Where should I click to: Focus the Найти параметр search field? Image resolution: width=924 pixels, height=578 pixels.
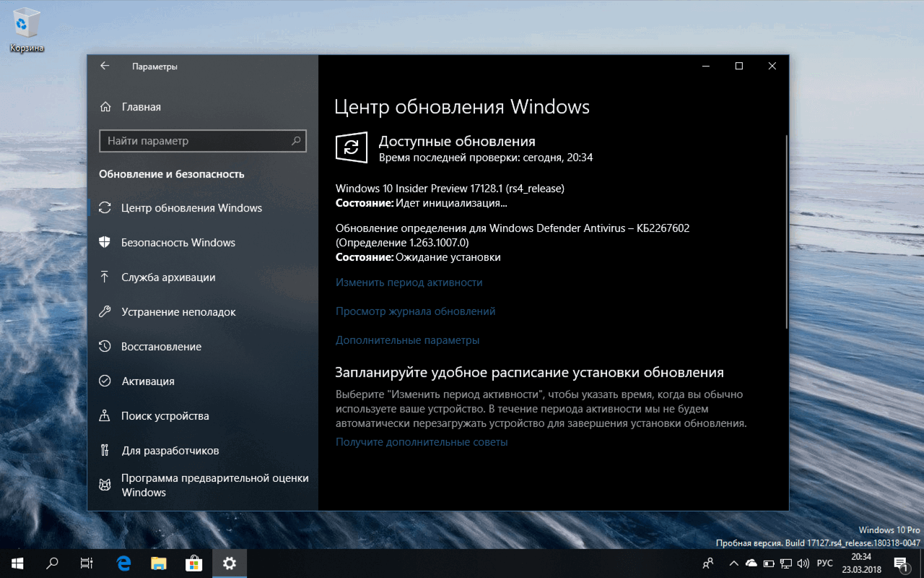(x=203, y=141)
